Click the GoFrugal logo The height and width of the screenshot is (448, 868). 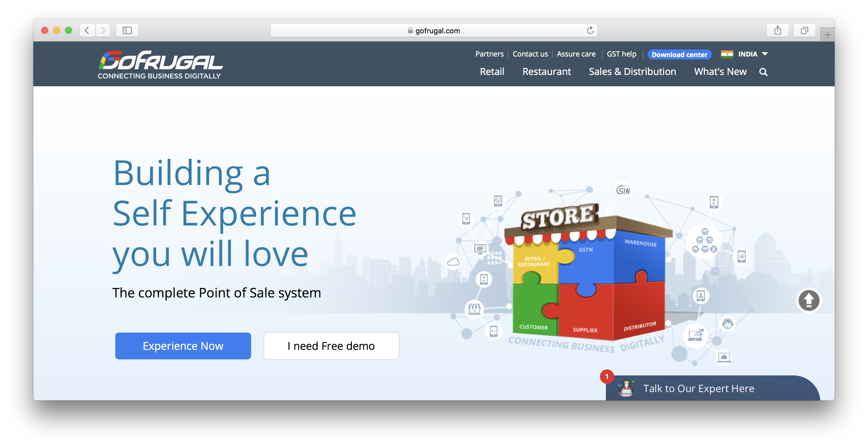point(160,65)
